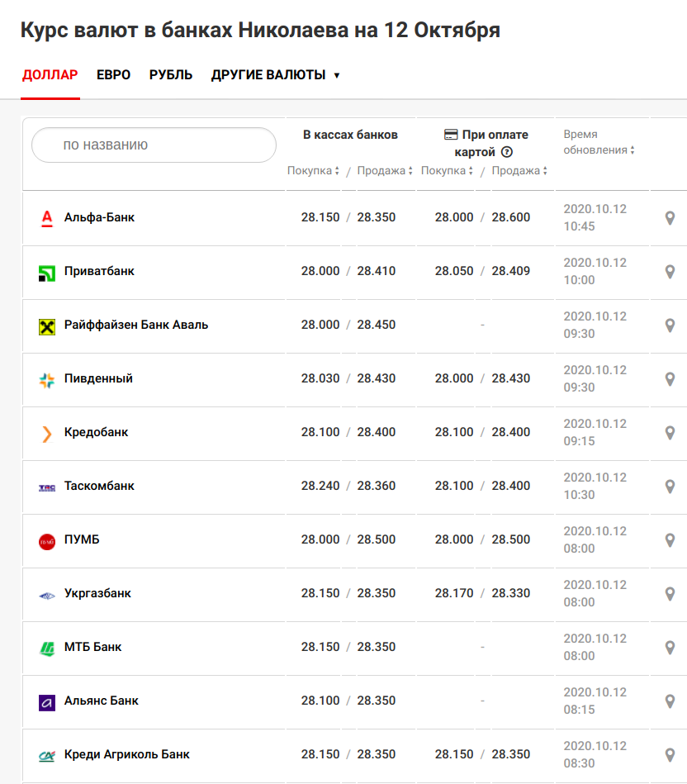Image resolution: width=687 pixels, height=784 pixels.
Task: Click the Пивденный location pin
Action: point(670,379)
